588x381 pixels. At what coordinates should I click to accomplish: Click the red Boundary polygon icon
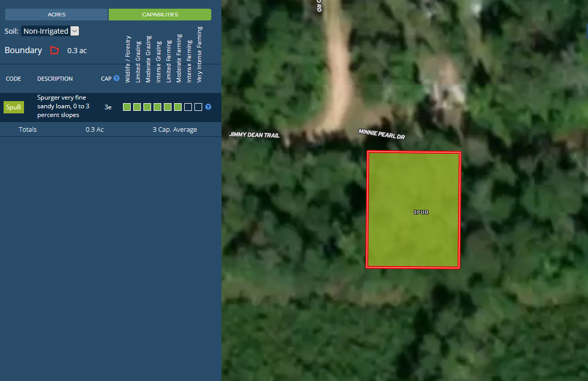coord(54,50)
